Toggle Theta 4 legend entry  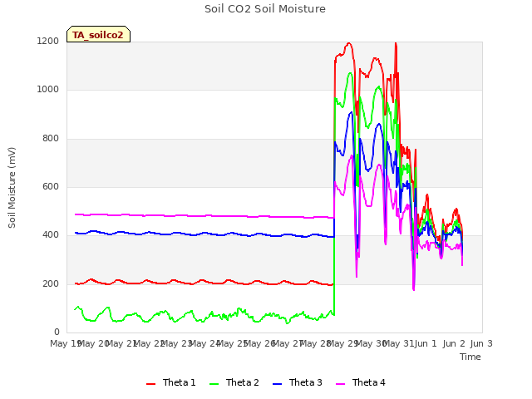tap(360, 382)
